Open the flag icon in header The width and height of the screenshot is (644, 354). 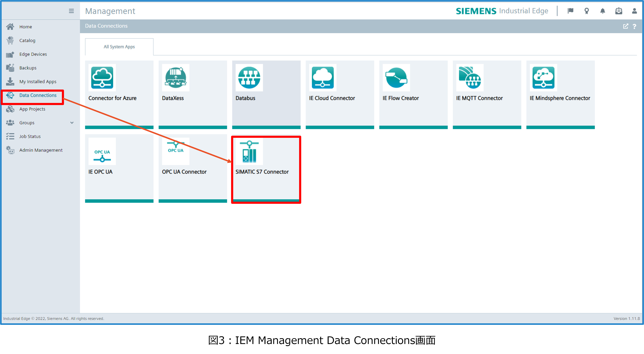pos(570,11)
